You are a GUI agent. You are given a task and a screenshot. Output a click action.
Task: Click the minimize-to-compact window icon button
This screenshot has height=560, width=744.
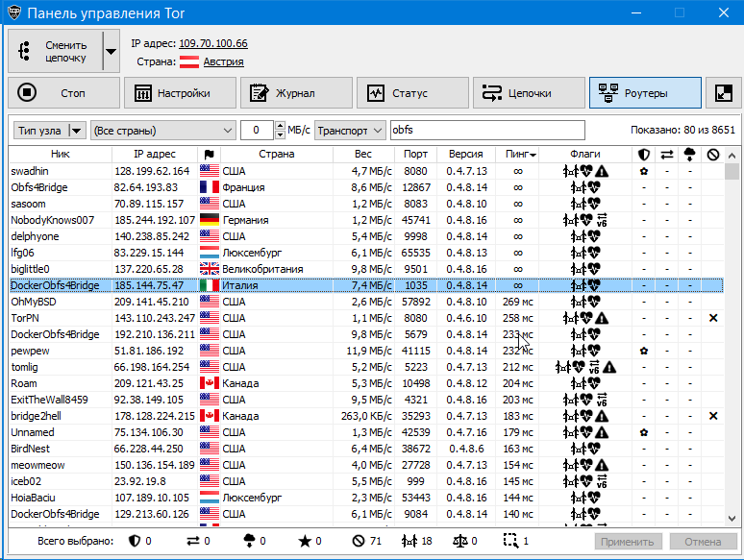point(723,93)
